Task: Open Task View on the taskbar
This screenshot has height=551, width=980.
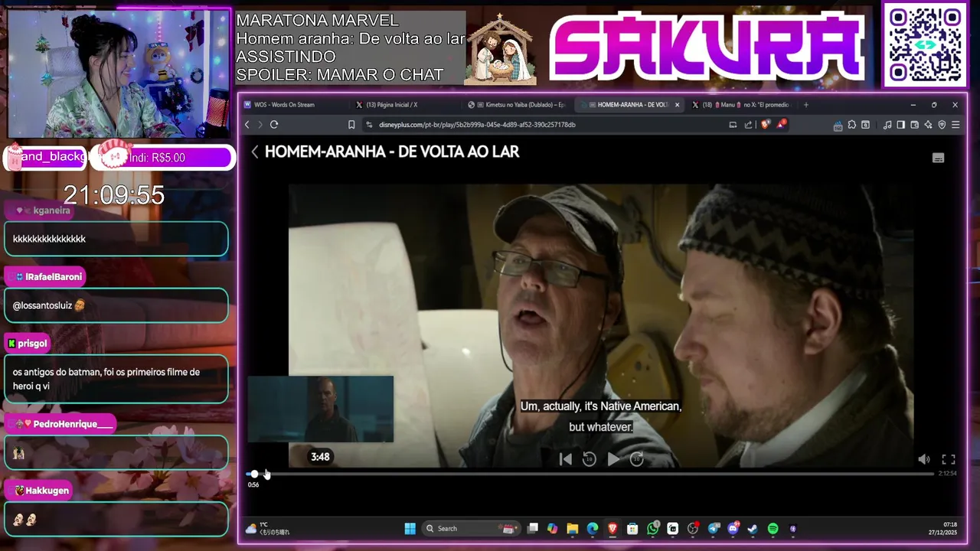Action: pyautogui.click(x=533, y=529)
